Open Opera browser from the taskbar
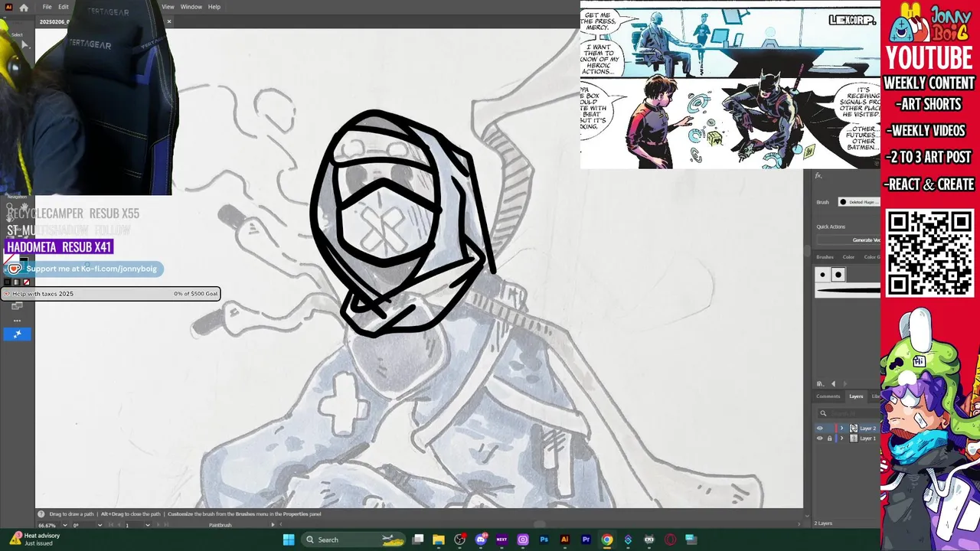Image resolution: width=980 pixels, height=551 pixels. (x=670, y=540)
